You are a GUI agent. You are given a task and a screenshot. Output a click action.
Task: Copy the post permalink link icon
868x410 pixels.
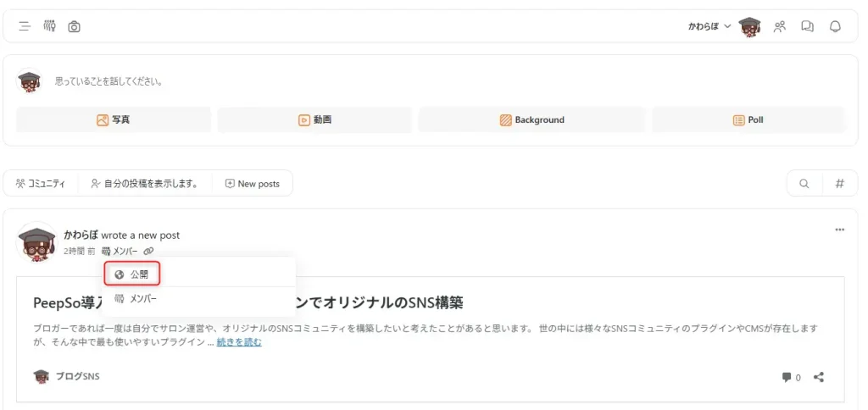pos(148,252)
